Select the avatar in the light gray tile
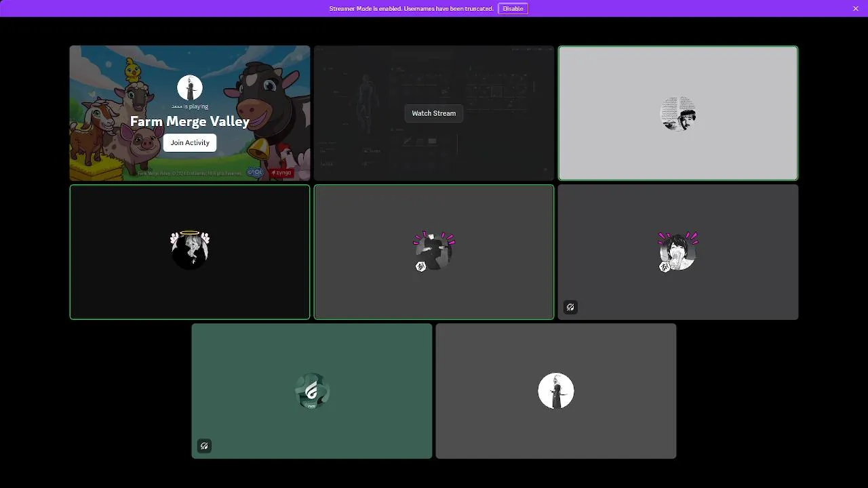Image resolution: width=868 pixels, height=488 pixels. pyautogui.click(x=678, y=113)
